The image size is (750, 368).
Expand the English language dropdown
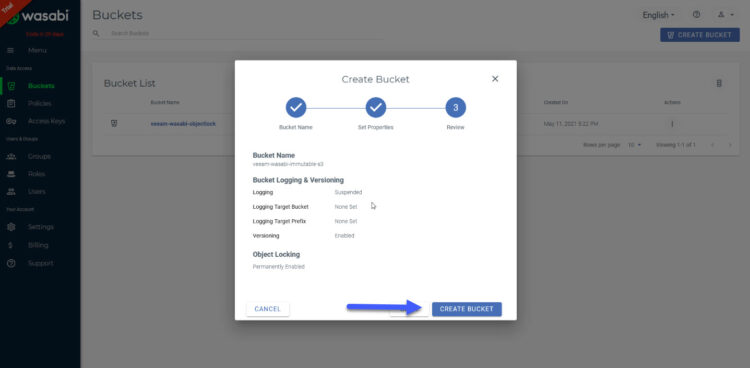tap(658, 15)
